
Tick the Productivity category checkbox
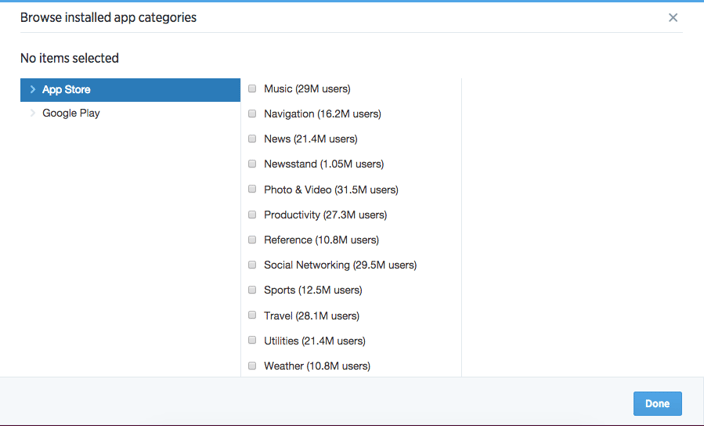(x=252, y=215)
